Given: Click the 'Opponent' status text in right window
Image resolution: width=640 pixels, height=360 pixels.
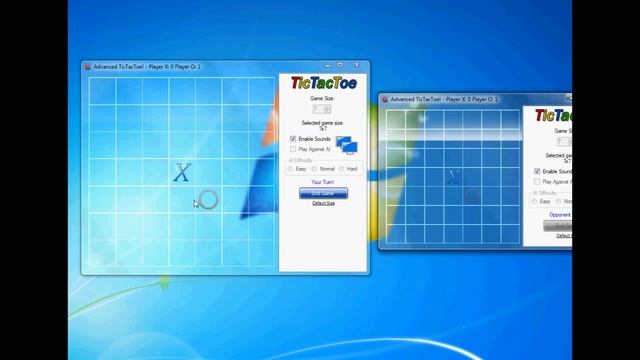Looking at the screenshot, I should click(560, 215).
